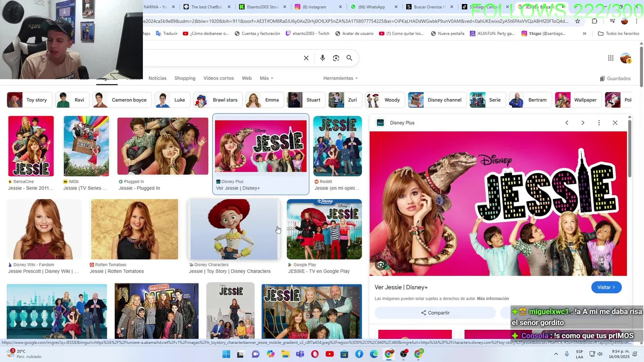Select the Toy story suggestion chip
644x362 pixels.
pyautogui.click(x=29, y=100)
